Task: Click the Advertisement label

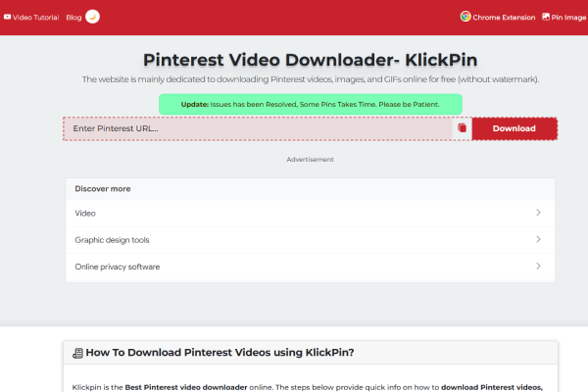Action: 310,160
